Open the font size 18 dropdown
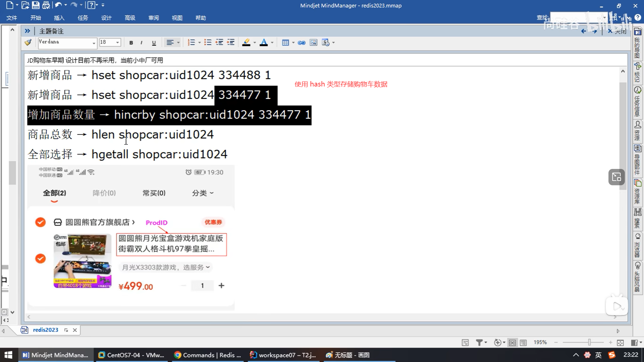 click(117, 43)
